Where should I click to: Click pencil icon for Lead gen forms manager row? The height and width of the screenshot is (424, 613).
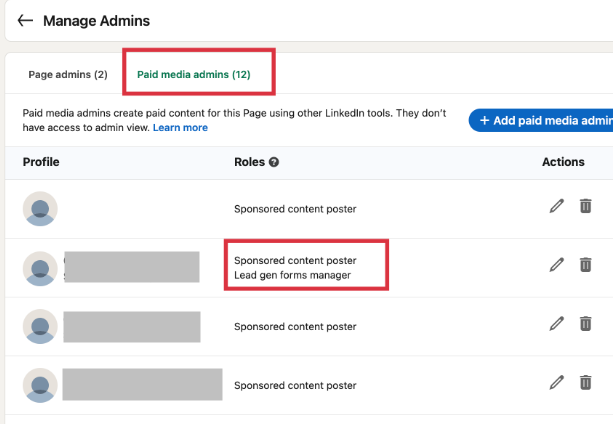pyautogui.click(x=557, y=265)
